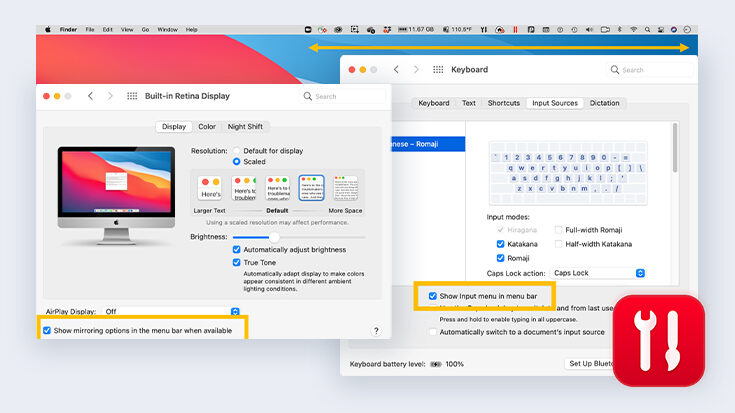Click Search field in Keyboard window
The height and width of the screenshot is (413, 735).
pos(649,70)
